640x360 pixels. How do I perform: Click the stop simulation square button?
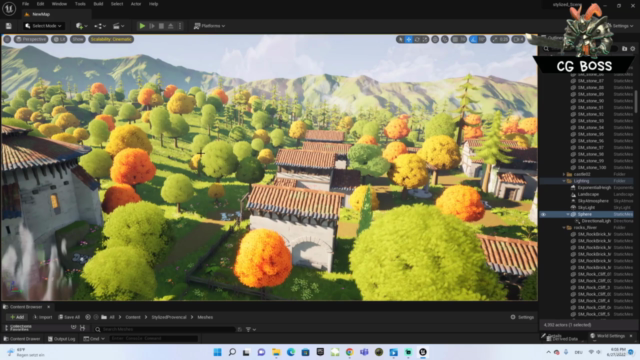point(161,26)
